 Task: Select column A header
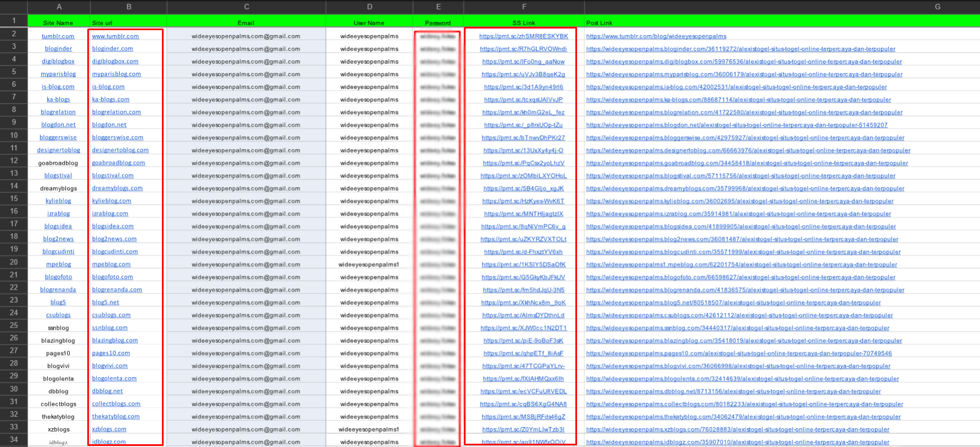click(59, 7)
